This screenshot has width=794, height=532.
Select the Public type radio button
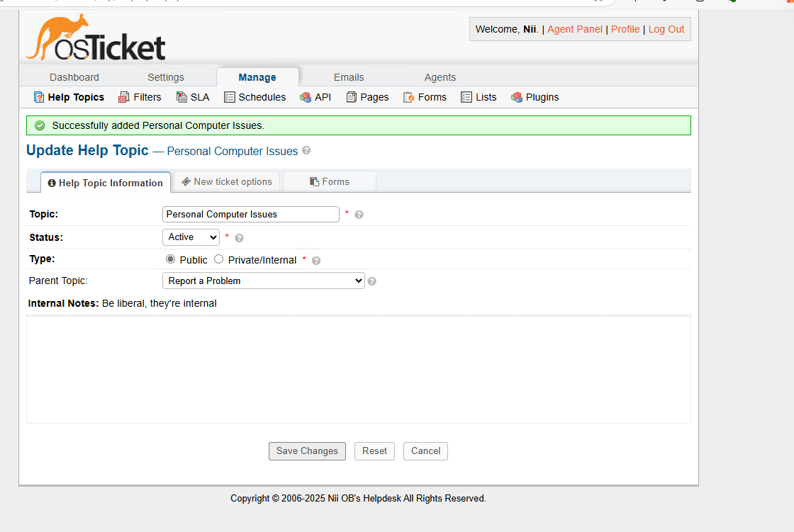pyautogui.click(x=170, y=259)
